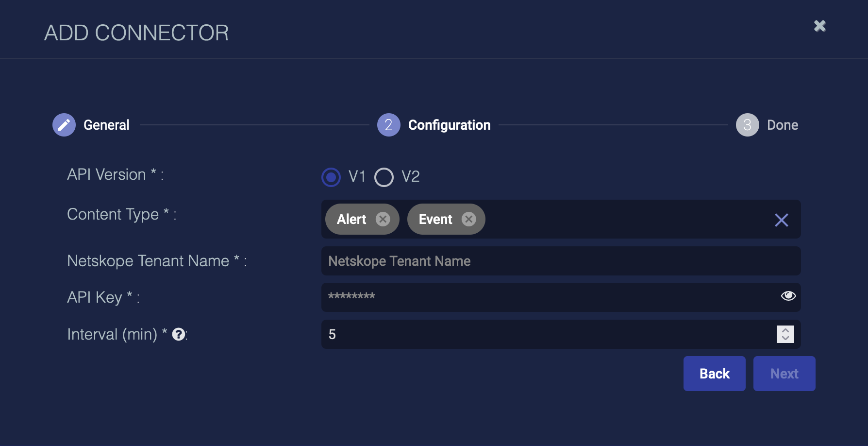The width and height of the screenshot is (868, 446).
Task: Click the Next button
Action: point(784,374)
